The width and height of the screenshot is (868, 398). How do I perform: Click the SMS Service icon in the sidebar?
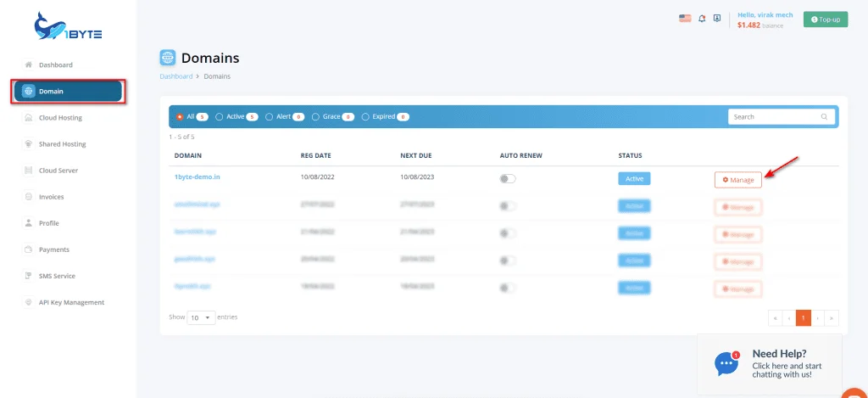click(x=28, y=276)
